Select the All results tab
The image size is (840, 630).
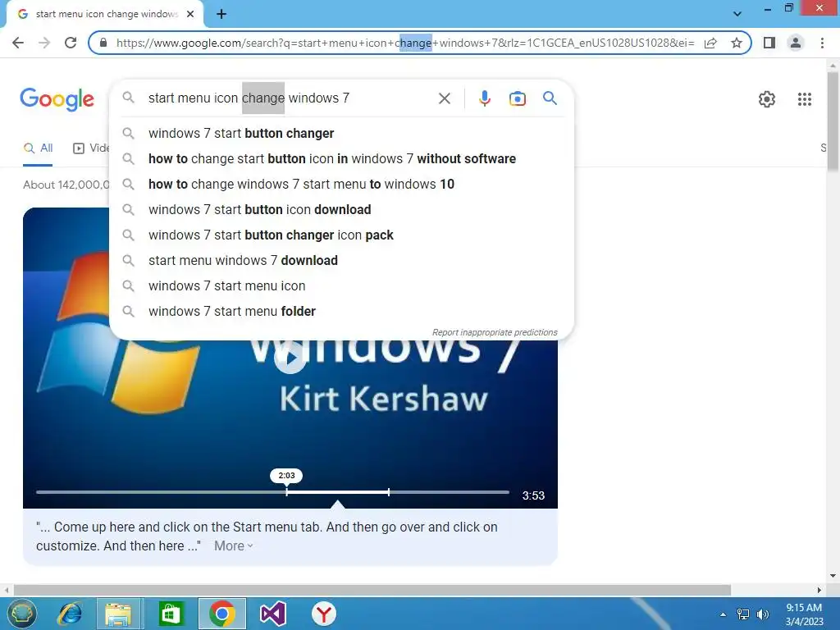[x=38, y=148]
